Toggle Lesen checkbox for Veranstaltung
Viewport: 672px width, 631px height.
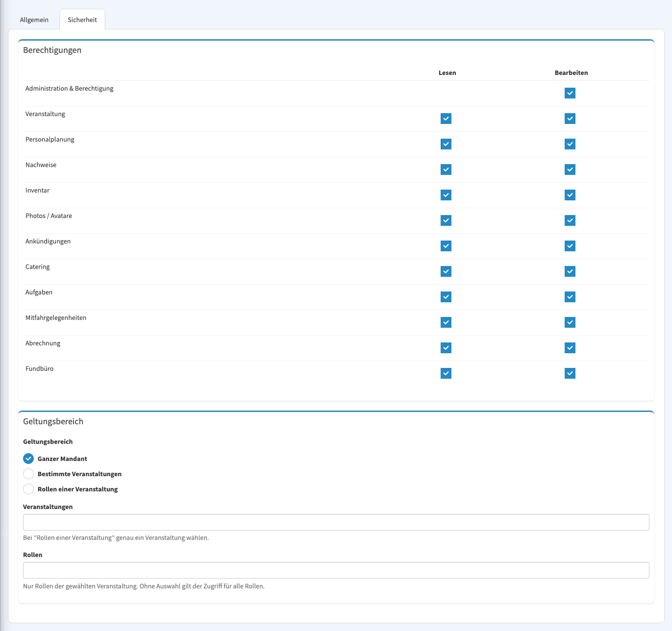(446, 119)
